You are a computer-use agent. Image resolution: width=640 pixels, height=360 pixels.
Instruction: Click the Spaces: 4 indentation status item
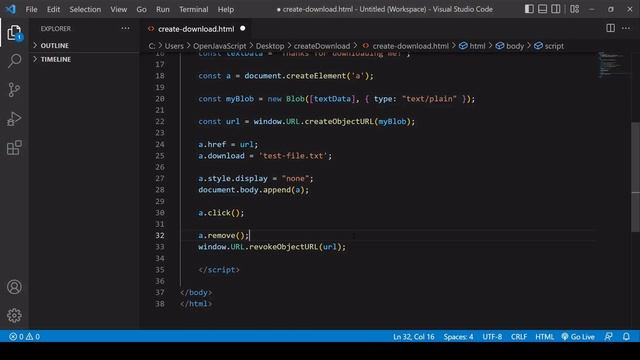tap(458, 337)
